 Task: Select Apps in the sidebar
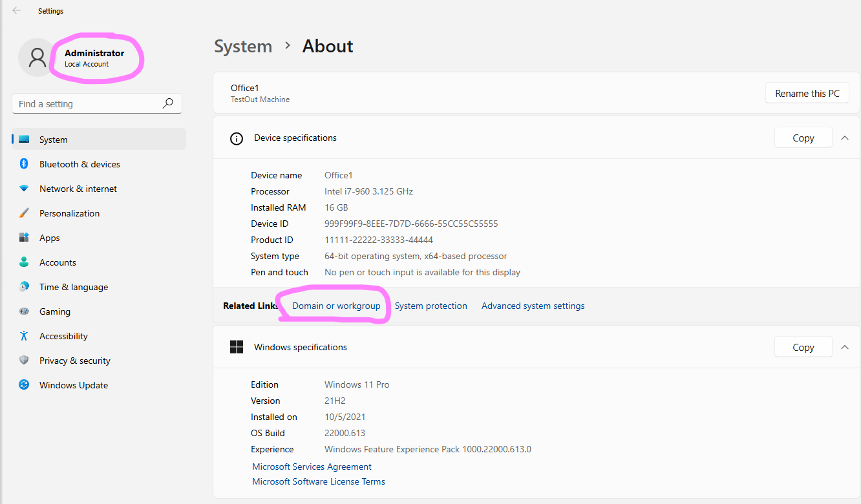click(x=99, y=238)
